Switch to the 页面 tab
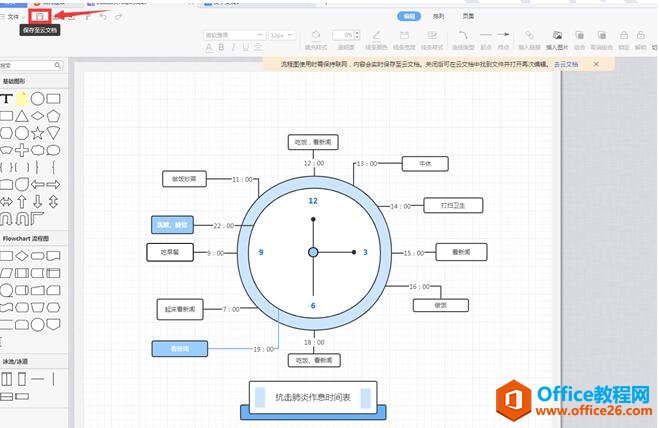This screenshot has width=659, height=428. pos(468,16)
